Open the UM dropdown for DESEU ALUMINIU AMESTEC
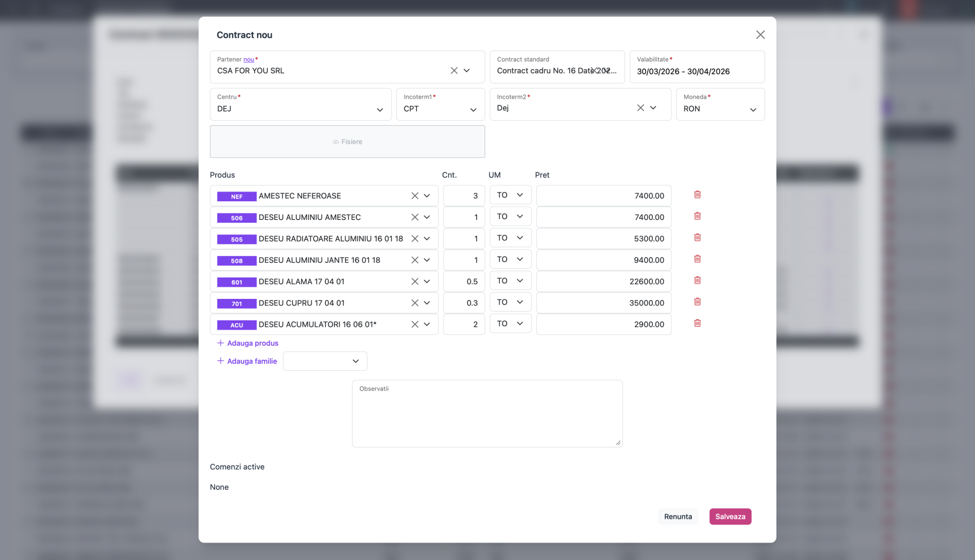This screenshot has height=560, width=975. click(510, 216)
